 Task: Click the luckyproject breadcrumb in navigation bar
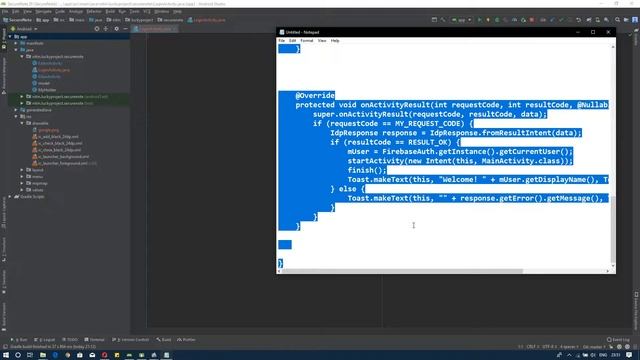pos(139,20)
